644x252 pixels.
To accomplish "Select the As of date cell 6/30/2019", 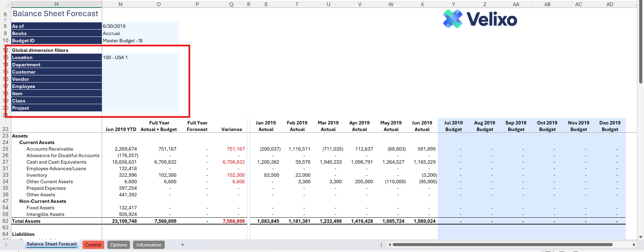I will click(140, 26).
